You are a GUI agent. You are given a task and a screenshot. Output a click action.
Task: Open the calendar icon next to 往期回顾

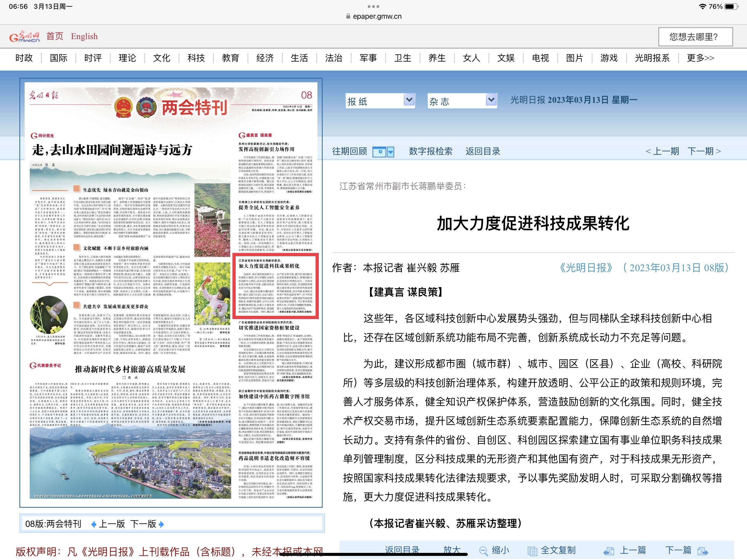click(379, 152)
